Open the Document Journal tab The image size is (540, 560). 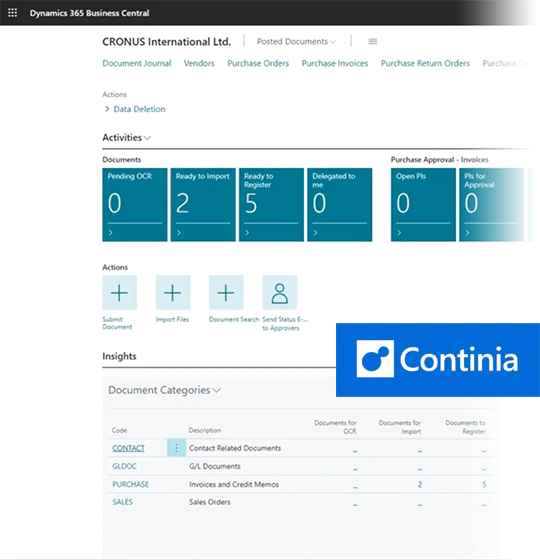click(x=137, y=63)
